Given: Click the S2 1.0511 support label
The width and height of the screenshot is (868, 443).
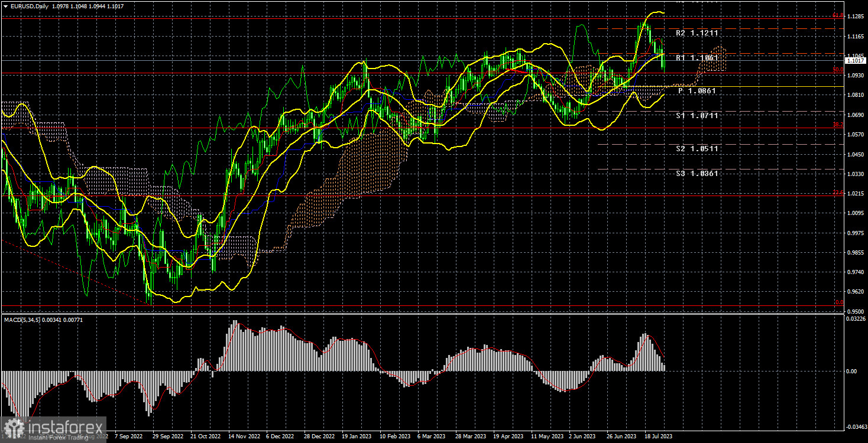Looking at the screenshot, I should click(697, 149).
